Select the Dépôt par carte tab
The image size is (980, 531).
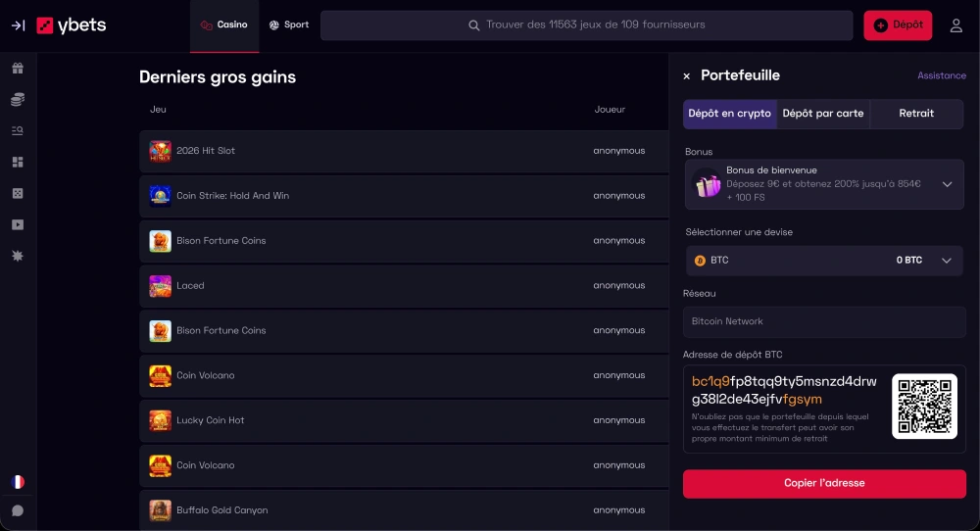823,114
